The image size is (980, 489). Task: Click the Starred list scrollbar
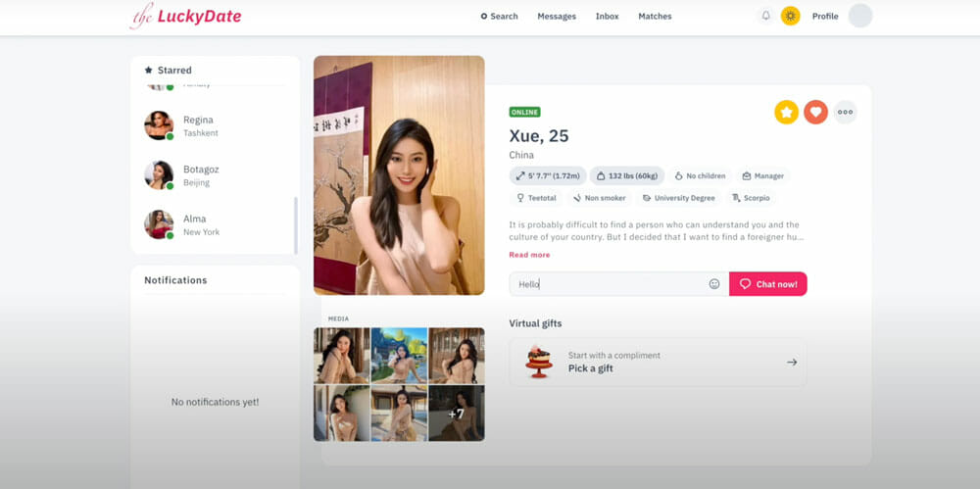tap(296, 225)
